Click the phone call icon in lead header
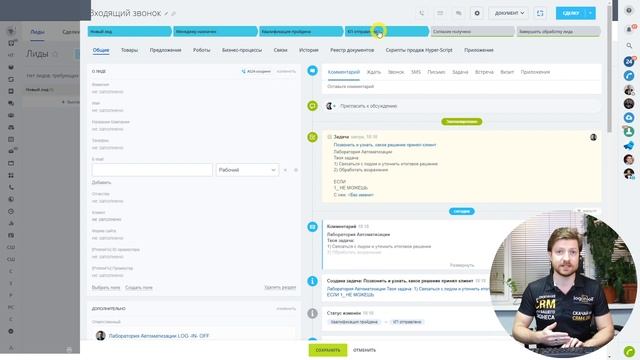 [422, 13]
